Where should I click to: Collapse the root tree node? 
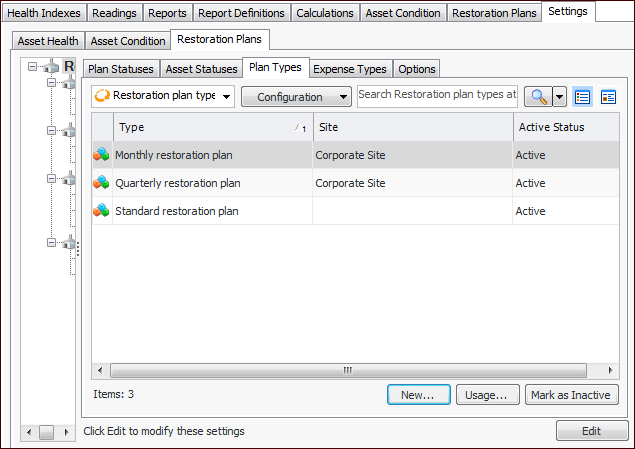coord(33,67)
